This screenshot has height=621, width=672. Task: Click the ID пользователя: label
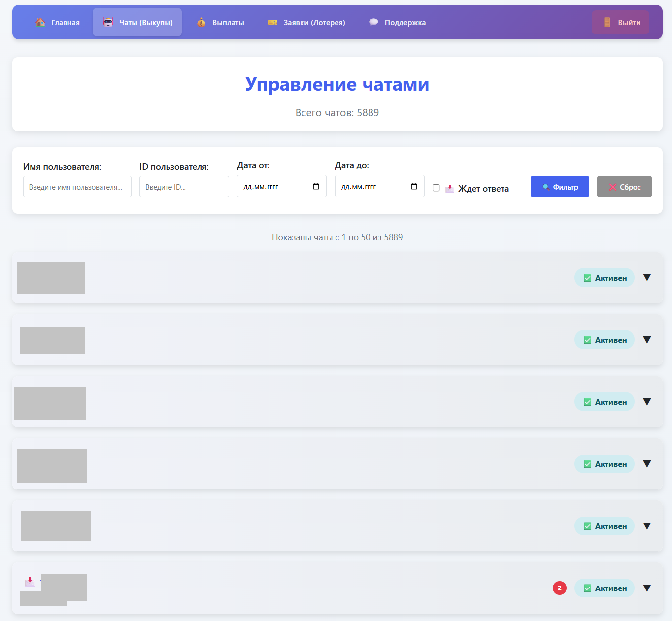tap(174, 167)
